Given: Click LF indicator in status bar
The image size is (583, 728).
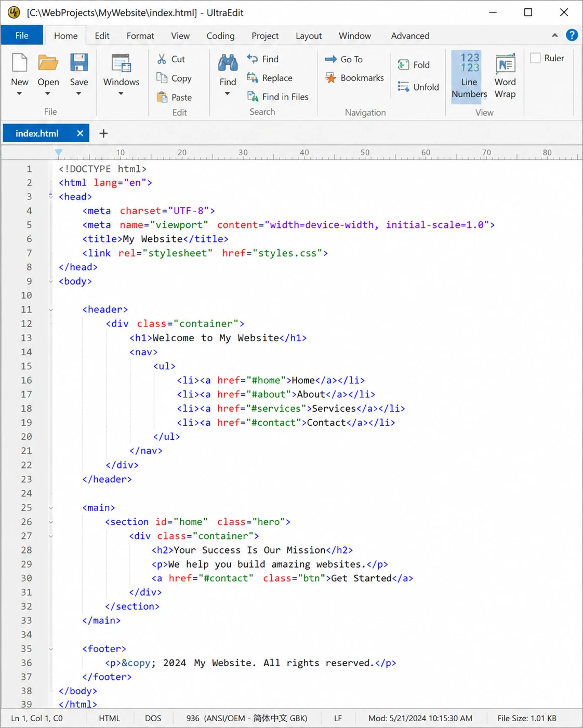Looking at the screenshot, I should pyautogui.click(x=338, y=719).
